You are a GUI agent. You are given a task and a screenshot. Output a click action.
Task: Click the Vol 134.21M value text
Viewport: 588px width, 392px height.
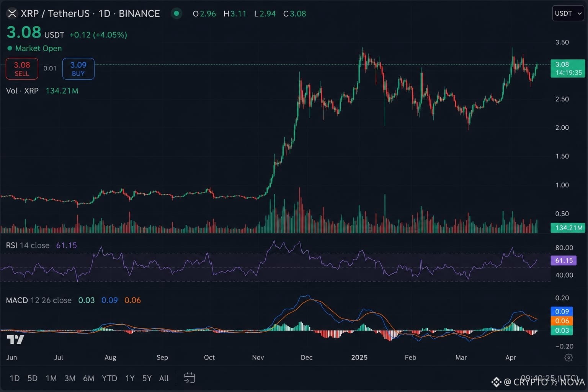[62, 91]
